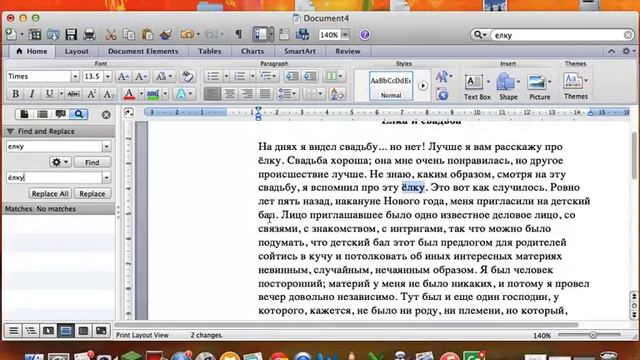Open the SmartArt tab
Viewport: 640px width, 360px height.
point(300,51)
